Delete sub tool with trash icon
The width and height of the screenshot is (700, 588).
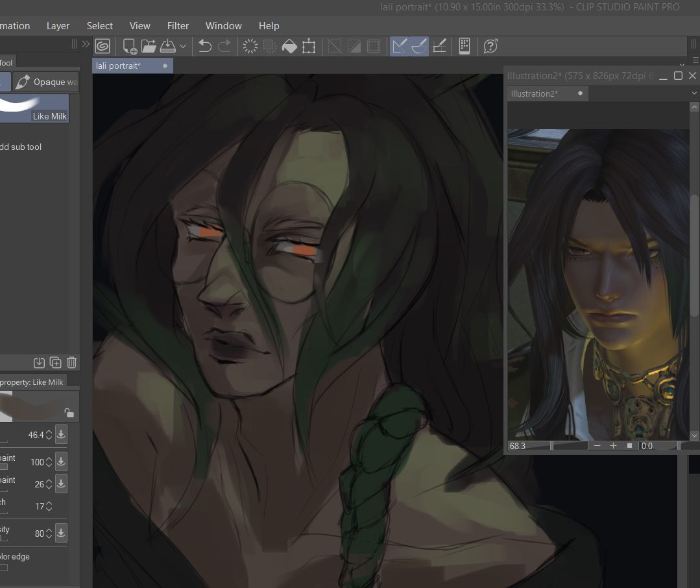[x=72, y=363]
